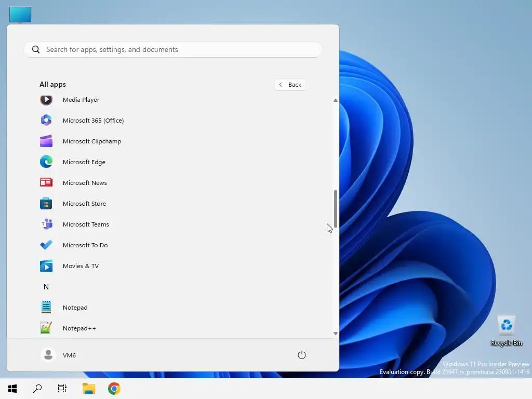Launch Microsoft 365 (Office) icon
Screen dimensions: 532x399
click(x=46, y=120)
